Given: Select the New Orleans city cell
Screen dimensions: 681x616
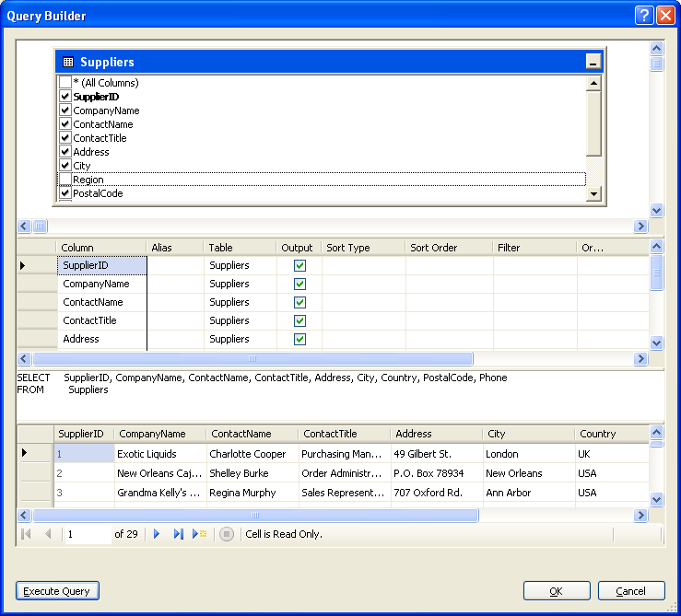Looking at the screenshot, I should point(529,473).
